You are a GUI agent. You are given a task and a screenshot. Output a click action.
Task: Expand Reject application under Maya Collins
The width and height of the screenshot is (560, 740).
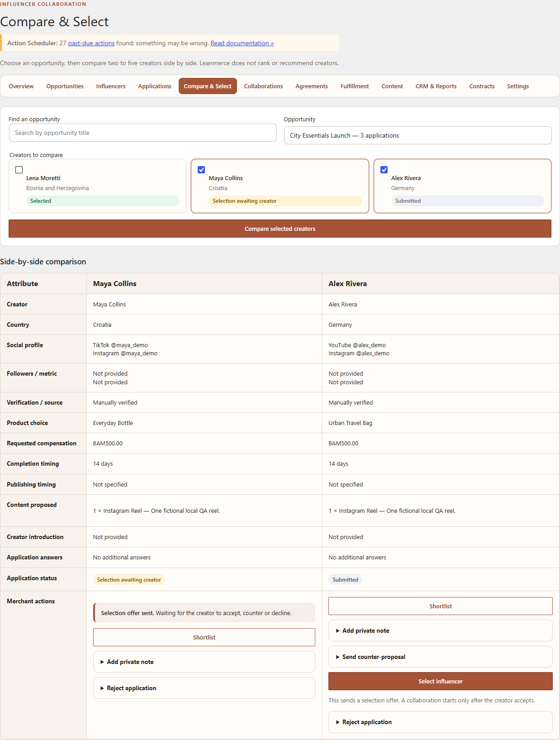click(204, 688)
